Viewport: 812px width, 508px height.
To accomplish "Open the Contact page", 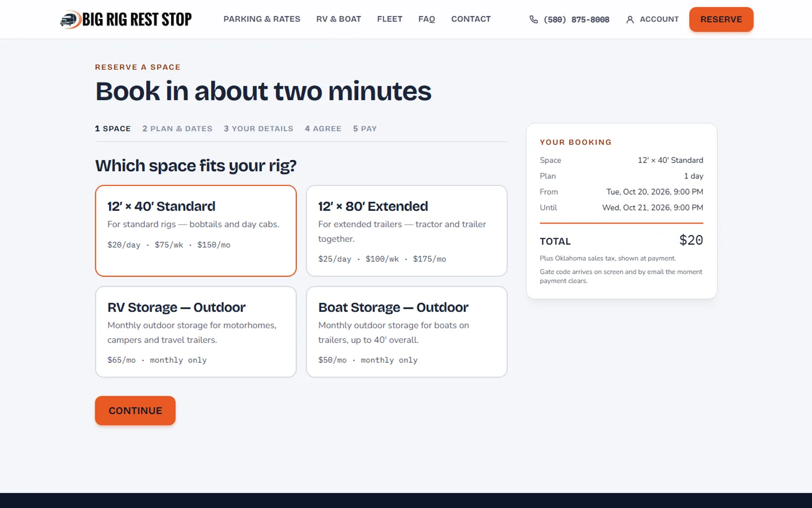I will pyautogui.click(x=471, y=19).
